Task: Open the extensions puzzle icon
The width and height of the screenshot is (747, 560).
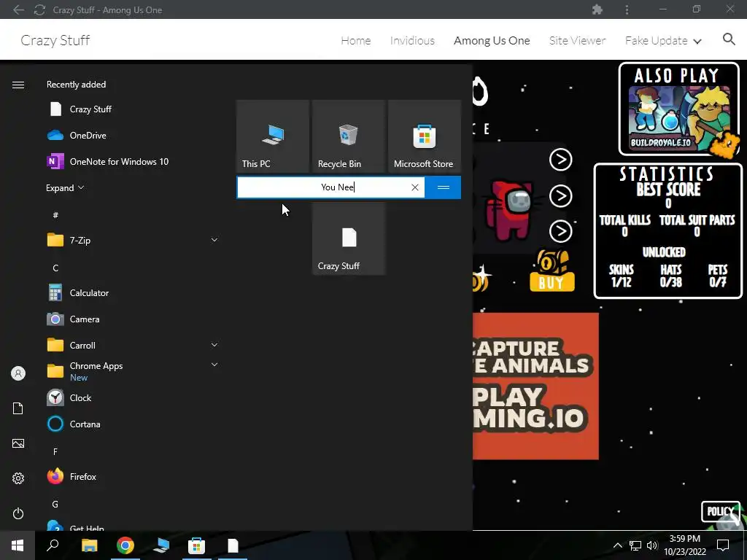Action: coord(597,9)
